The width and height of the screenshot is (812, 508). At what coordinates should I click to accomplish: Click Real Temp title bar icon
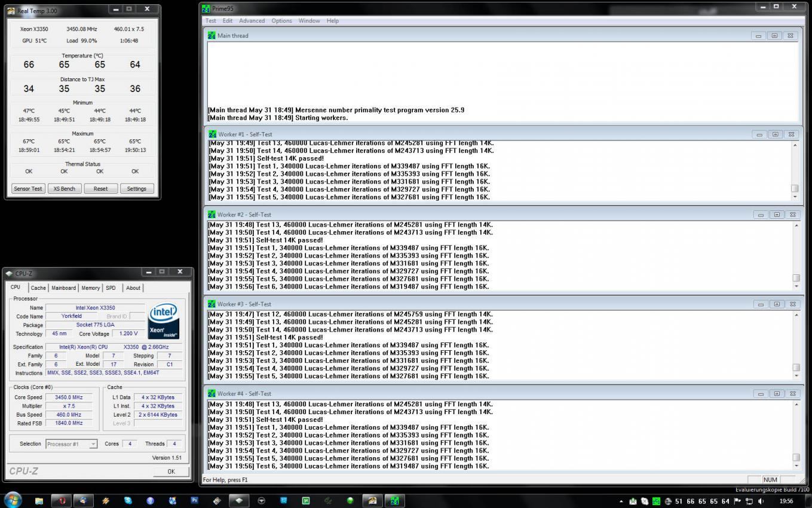click(x=11, y=11)
